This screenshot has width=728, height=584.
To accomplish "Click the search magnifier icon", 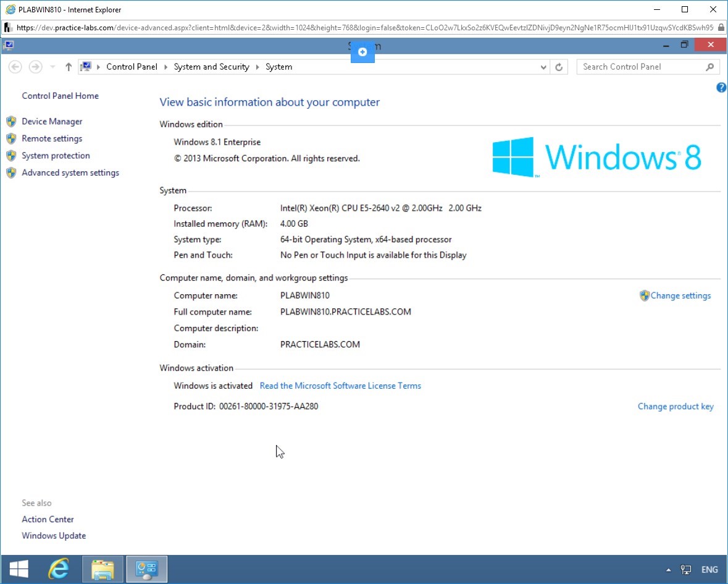I will click(x=710, y=67).
